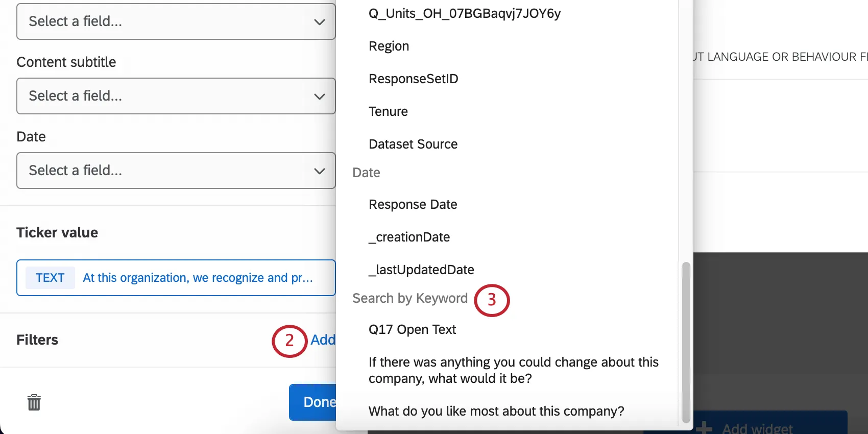Select 'If there was anything you could change' option
Image resolution: width=868 pixels, height=434 pixels.
[513, 370]
